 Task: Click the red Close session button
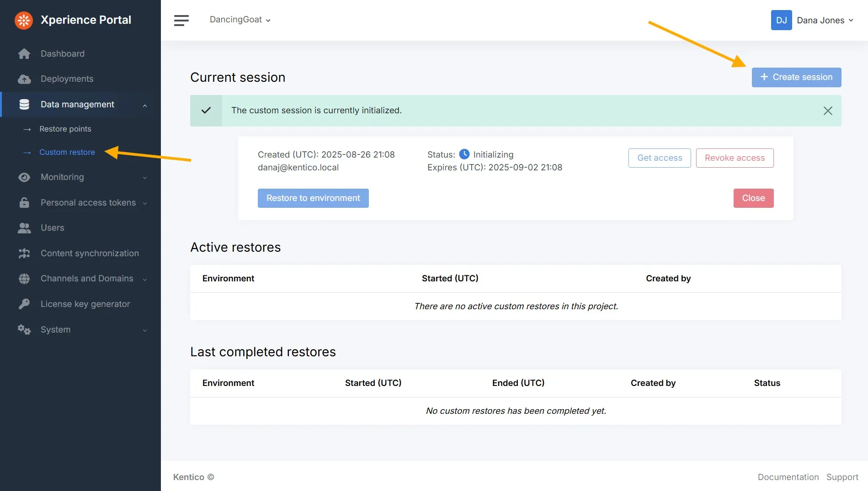[x=753, y=198]
